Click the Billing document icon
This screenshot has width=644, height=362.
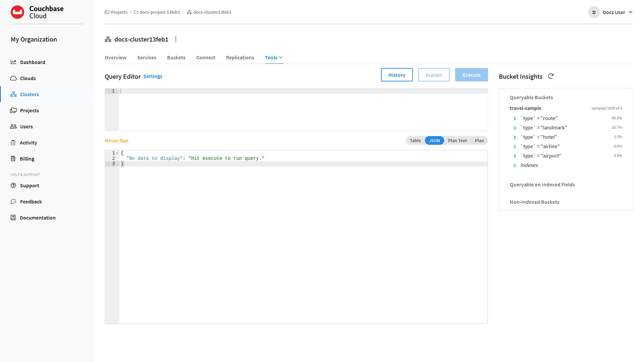tap(13, 159)
